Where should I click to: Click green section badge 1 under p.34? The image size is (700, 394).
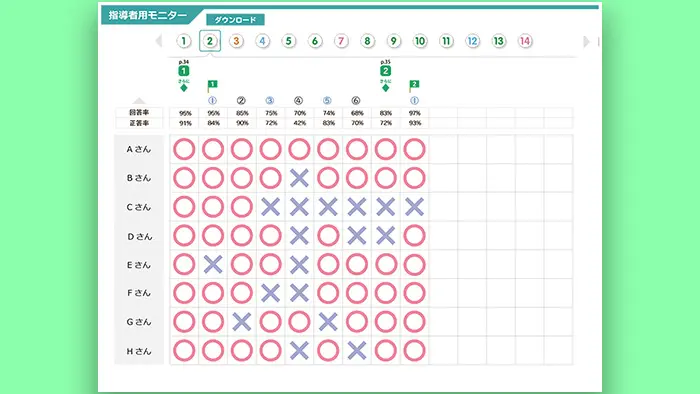pyautogui.click(x=183, y=71)
